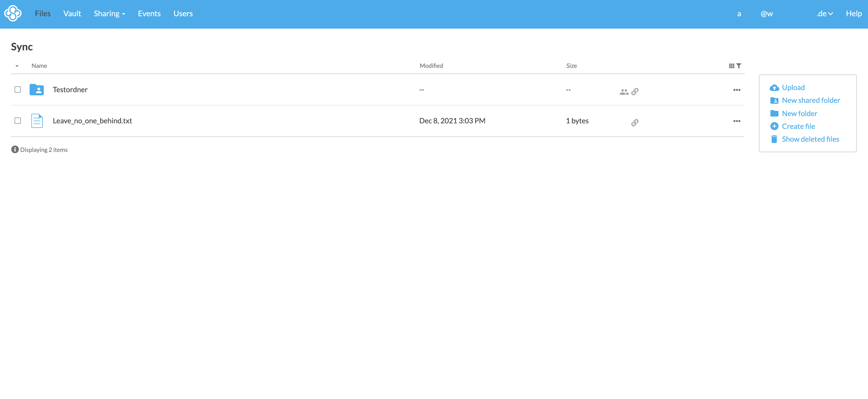
Task: Click the info icon beside Displaying 2 items
Action: coord(15,149)
